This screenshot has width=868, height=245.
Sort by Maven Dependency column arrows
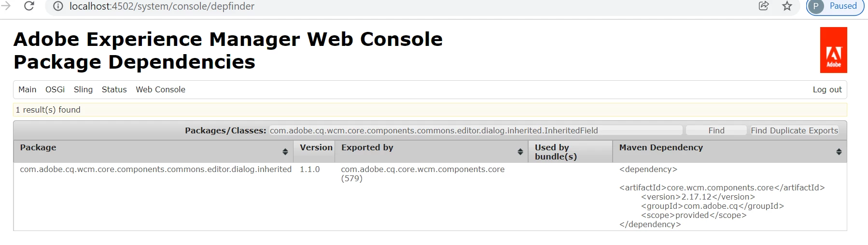(x=839, y=152)
